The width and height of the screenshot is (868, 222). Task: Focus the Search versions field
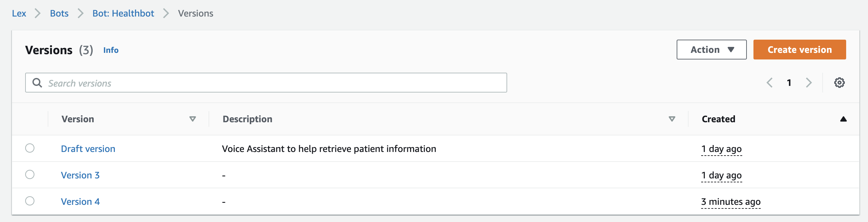[269, 83]
